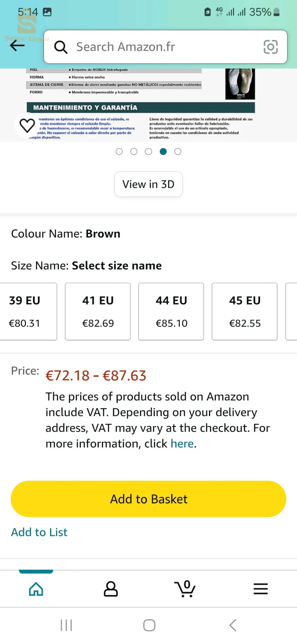This screenshot has width=297, height=644.
Task: Tap the Add to List link
Action: click(x=39, y=532)
